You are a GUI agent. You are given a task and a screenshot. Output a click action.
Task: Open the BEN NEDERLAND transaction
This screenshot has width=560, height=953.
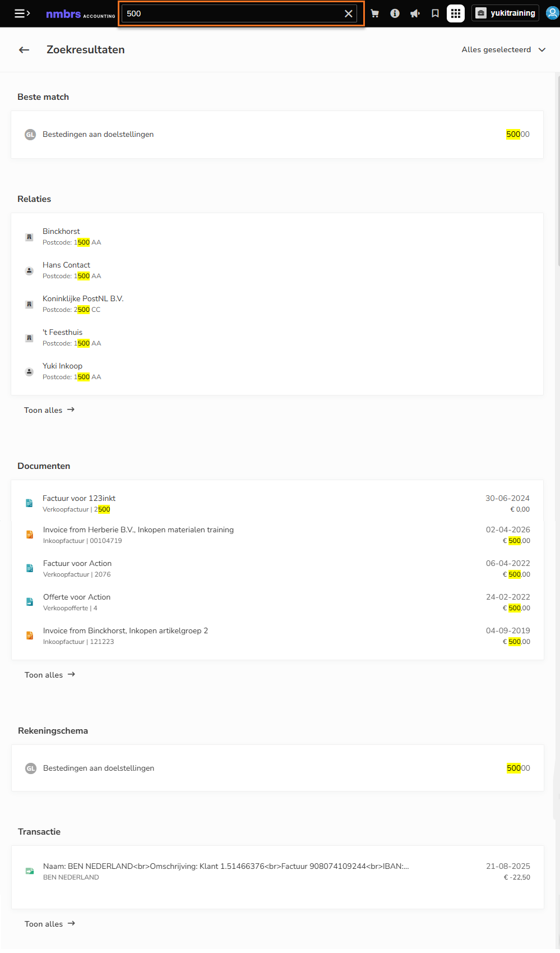(277, 872)
